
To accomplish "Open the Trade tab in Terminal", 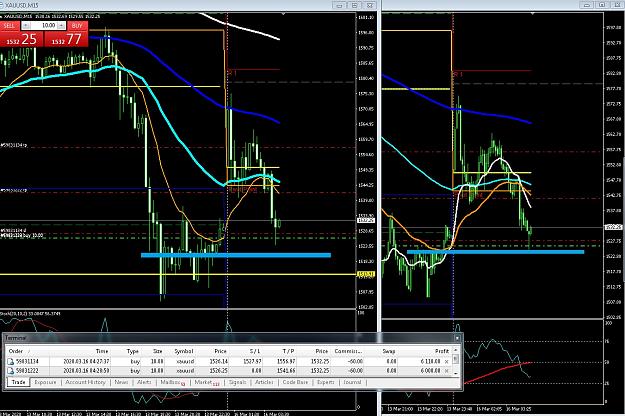I will [x=18, y=382].
